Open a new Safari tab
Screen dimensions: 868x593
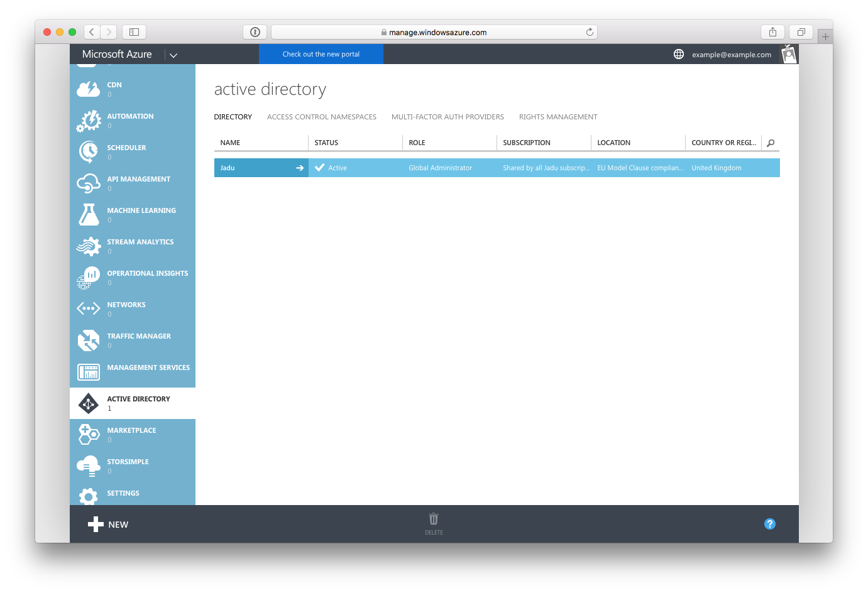coord(825,36)
